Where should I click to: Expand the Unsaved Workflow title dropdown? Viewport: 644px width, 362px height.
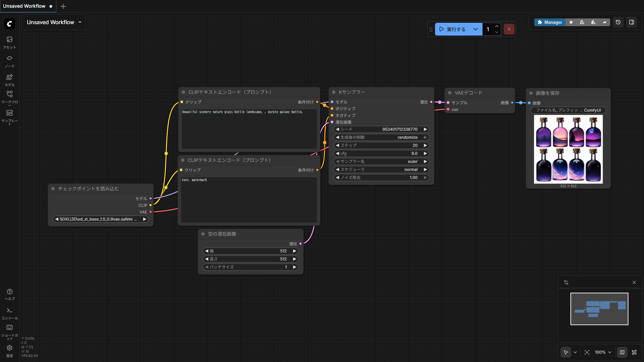click(x=80, y=22)
